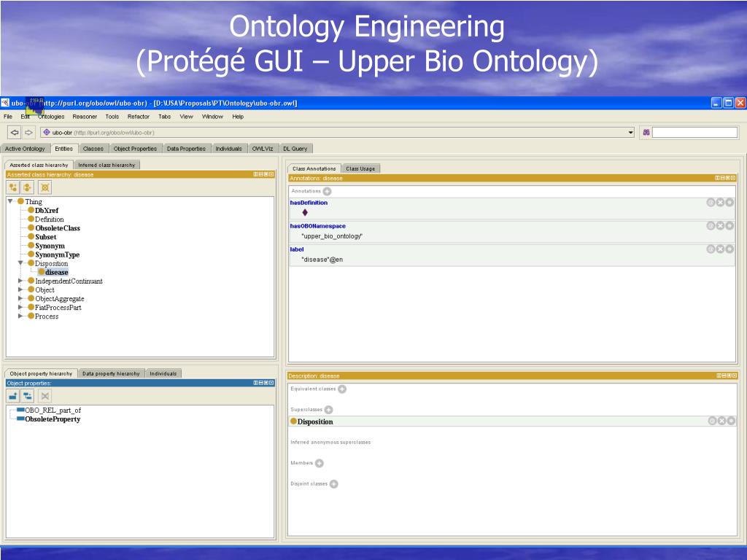Select the ObsoleteClass class
Image resolution: width=747 pixels, height=560 pixels.
pos(58,228)
